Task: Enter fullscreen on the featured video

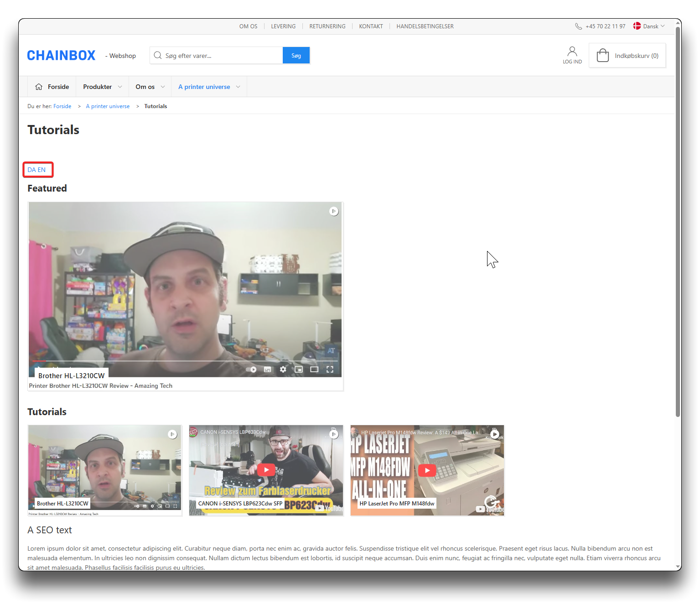Action: point(330,369)
